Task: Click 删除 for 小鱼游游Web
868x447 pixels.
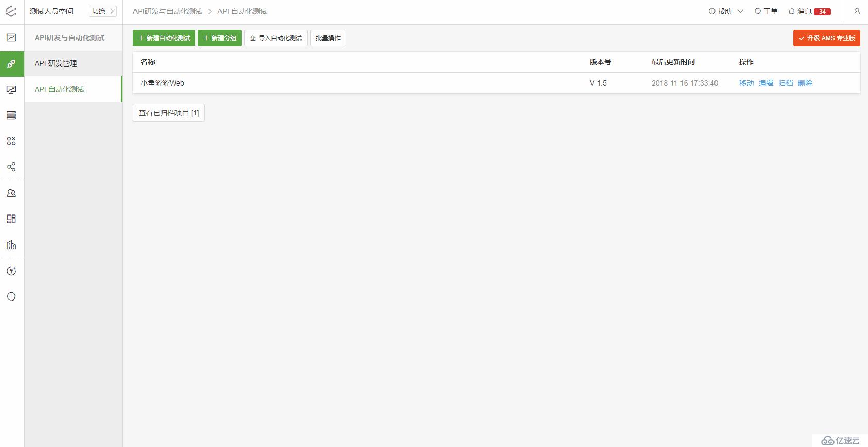Action: click(805, 83)
